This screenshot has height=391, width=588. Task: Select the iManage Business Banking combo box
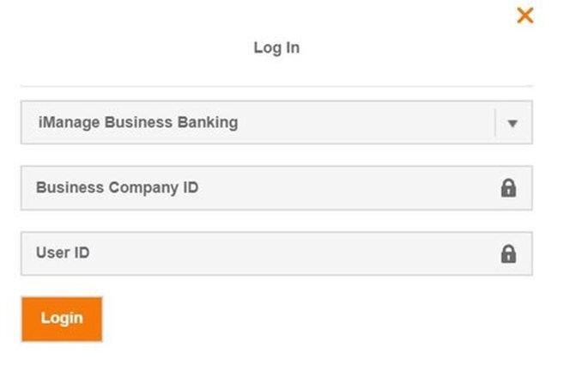(x=276, y=122)
